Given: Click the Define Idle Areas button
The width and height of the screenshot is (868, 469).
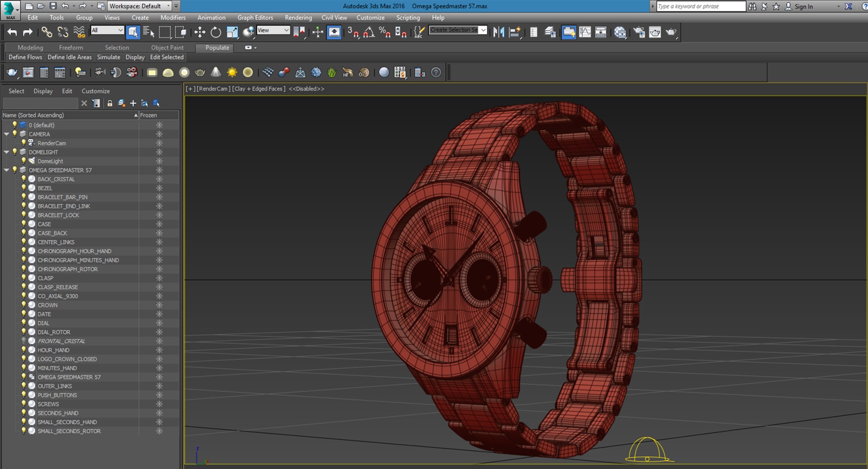Looking at the screenshot, I should tap(70, 57).
